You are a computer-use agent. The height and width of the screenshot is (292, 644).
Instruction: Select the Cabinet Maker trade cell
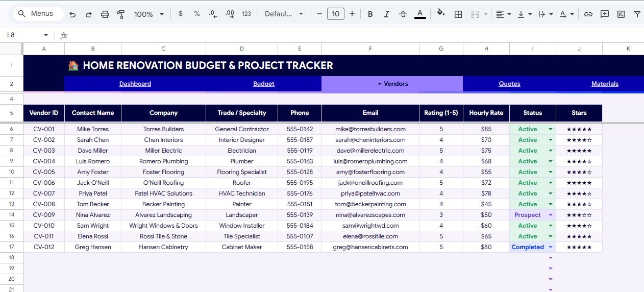(x=242, y=247)
